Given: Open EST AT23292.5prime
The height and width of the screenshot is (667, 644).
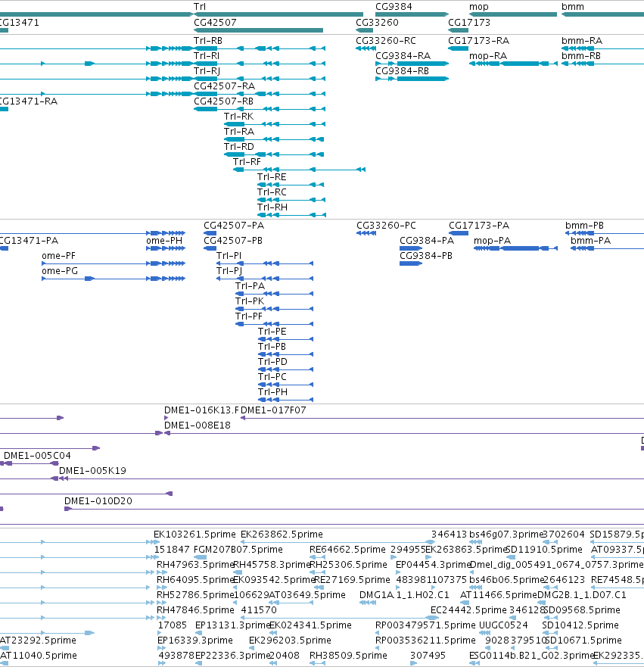Looking at the screenshot, I should [39, 641].
